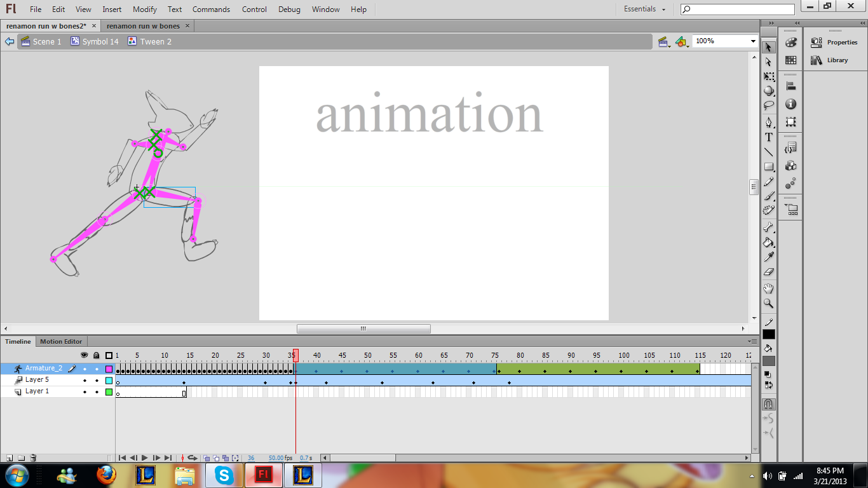Image resolution: width=868 pixels, height=488 pixels.
Task: Open the Transform panel icon
Action: pyautogui.click(x=790, y=122)
